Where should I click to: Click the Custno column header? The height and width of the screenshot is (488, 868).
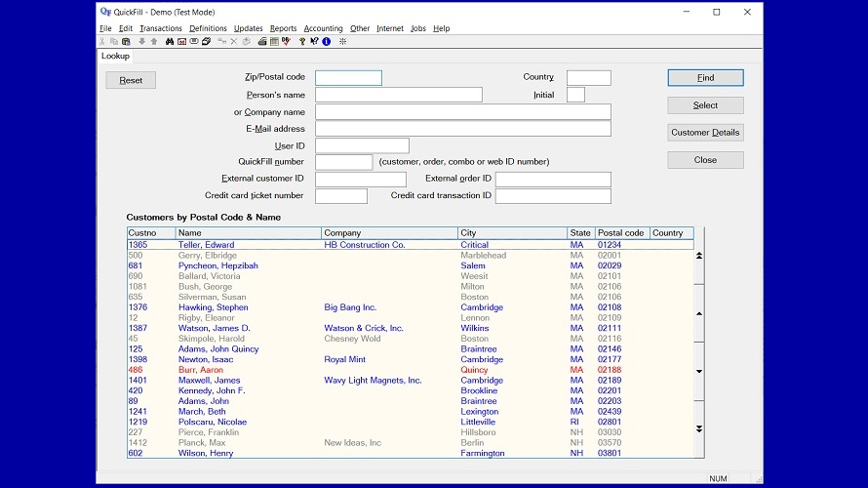pos(151,233)
